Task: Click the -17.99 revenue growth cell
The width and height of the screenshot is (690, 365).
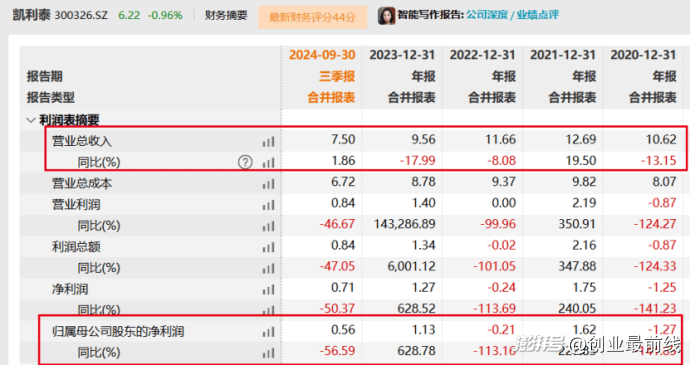Action: click(x=418, y=160)
